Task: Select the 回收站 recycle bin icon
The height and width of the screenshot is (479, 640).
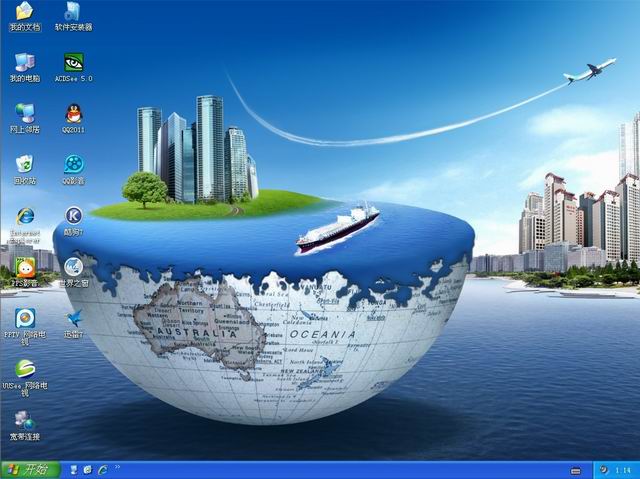Action: pyautogui.click(x=25, y=170)
